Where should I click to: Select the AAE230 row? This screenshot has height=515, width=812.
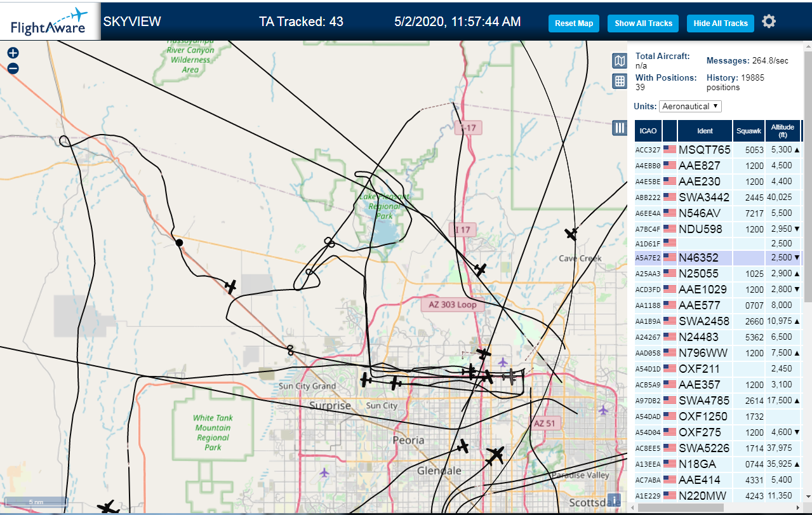(x=718, y=182)
